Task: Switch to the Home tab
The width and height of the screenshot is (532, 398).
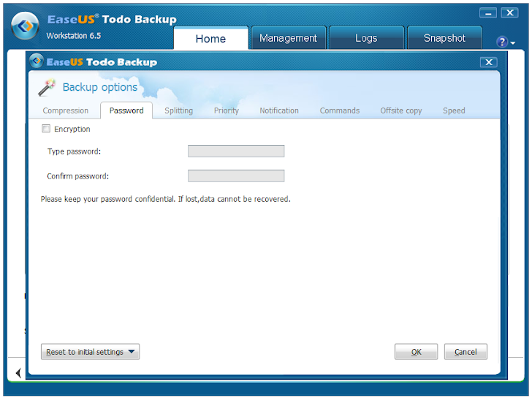Action: [x=210, y=38]
